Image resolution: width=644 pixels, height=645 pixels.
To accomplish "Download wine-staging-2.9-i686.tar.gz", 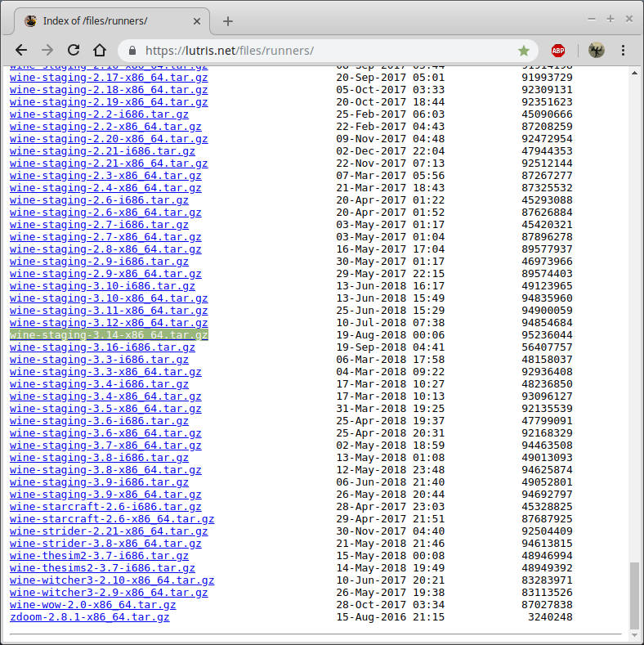I will [x=99, y=262].
